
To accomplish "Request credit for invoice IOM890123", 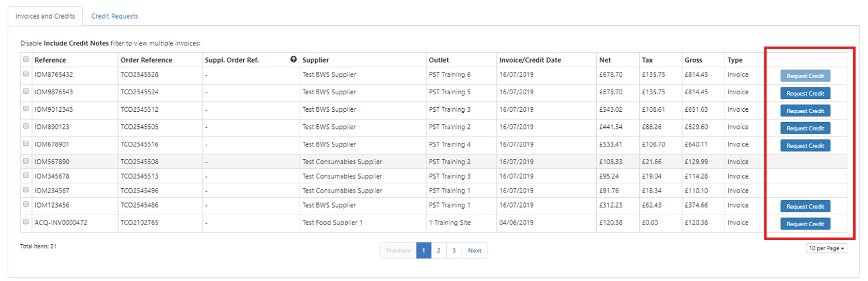I will click(805, 128).
